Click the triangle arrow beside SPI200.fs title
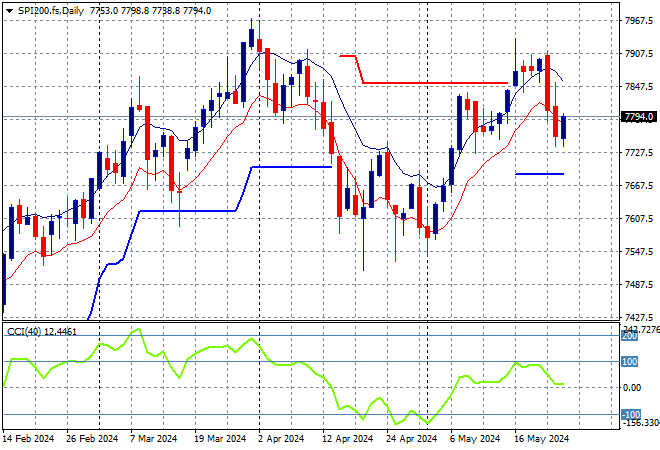 pos(8,10)
